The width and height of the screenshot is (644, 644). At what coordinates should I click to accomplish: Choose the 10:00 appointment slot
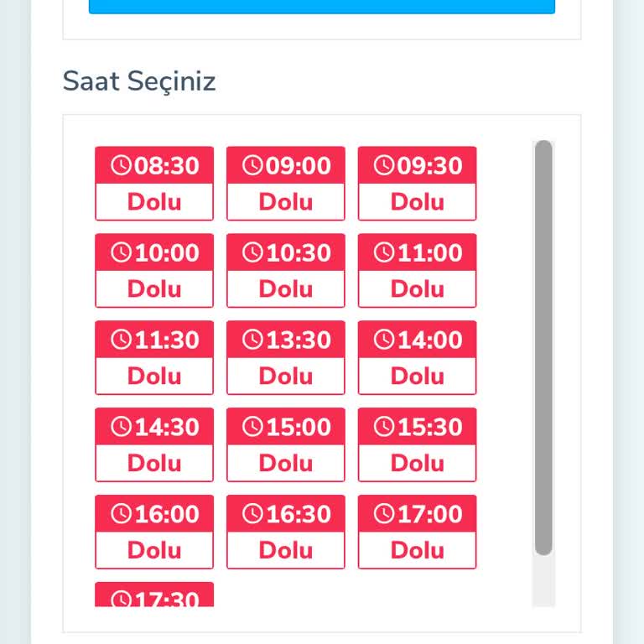pyautogui.click(x=154, y=270)
